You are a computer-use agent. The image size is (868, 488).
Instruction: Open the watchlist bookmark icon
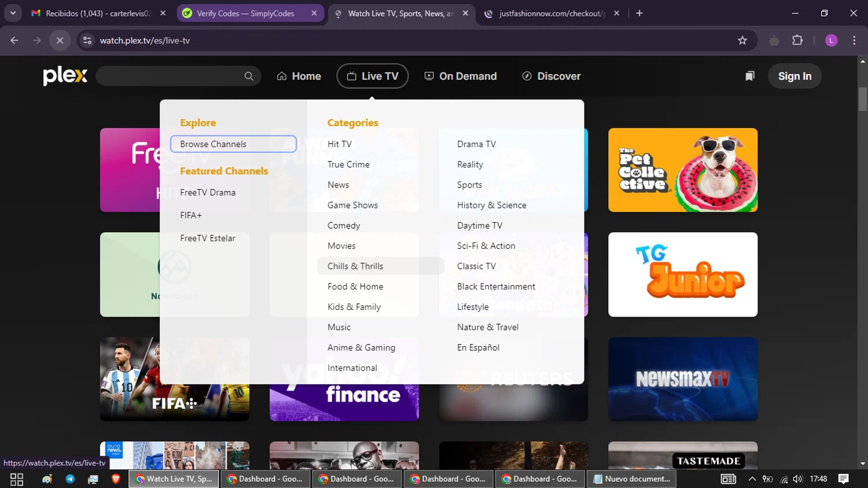749,76
